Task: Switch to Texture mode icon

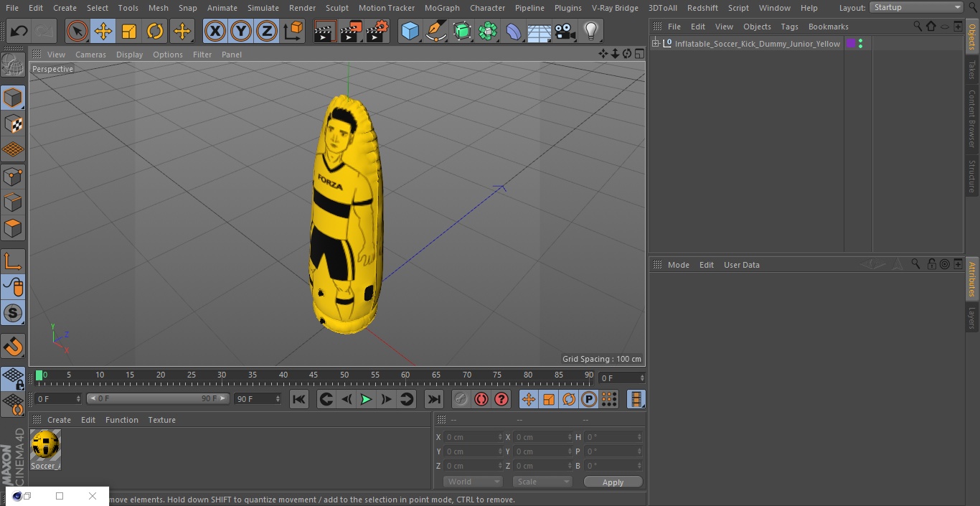Action: click(13, 123)
